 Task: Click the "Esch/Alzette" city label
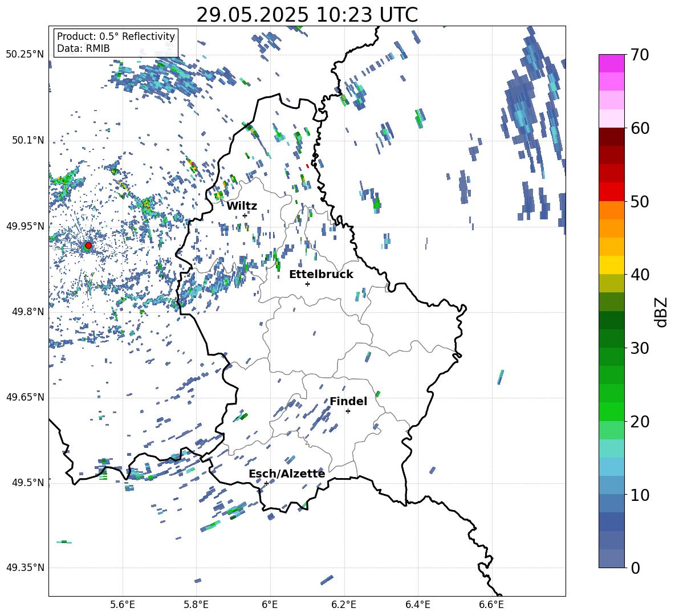tap(287, 474)
